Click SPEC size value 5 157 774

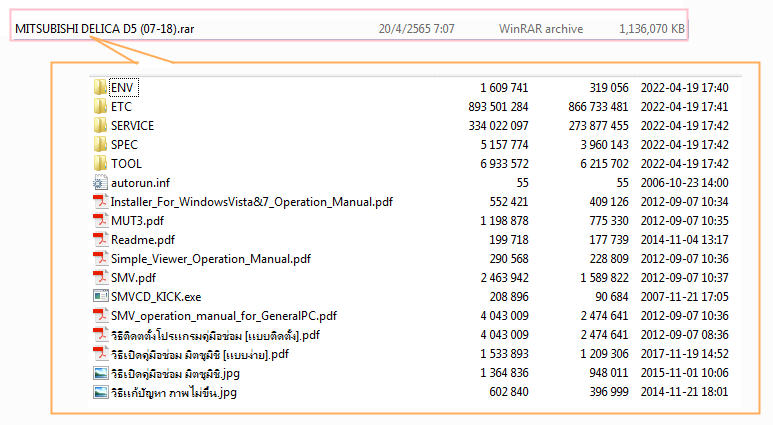click(x=504, y=144)
